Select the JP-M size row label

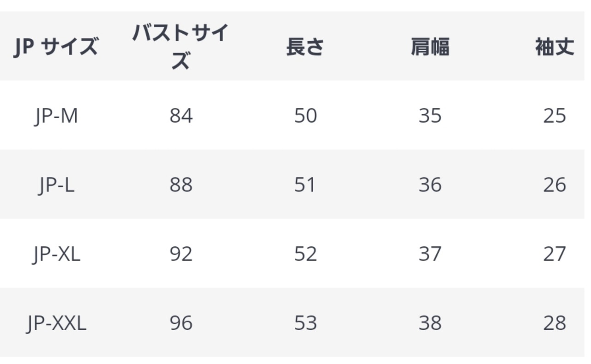[56, 115]
